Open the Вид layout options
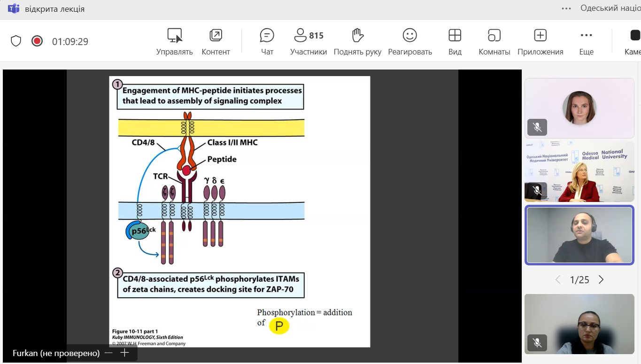Image resolution: width=641 pixels, height=364 pixels. (x=455, y=36)
